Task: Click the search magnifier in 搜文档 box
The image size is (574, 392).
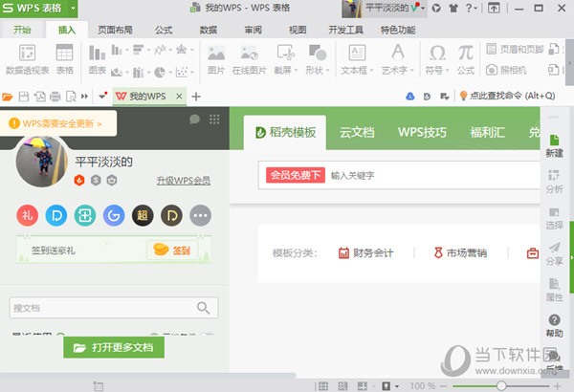Action: coord(203,308)
